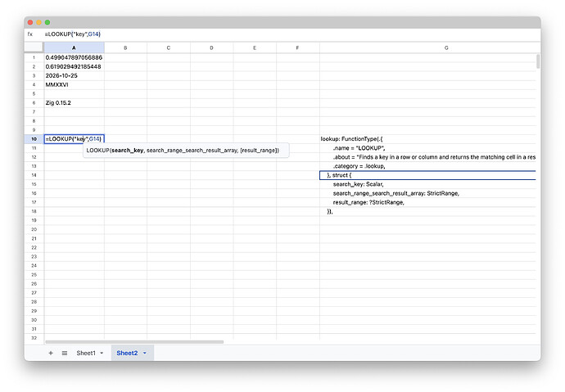Select cell 'result_range: ?StrictRange,'
The width and height of the screenshot is (565, 392).
(x=427, y=202)
